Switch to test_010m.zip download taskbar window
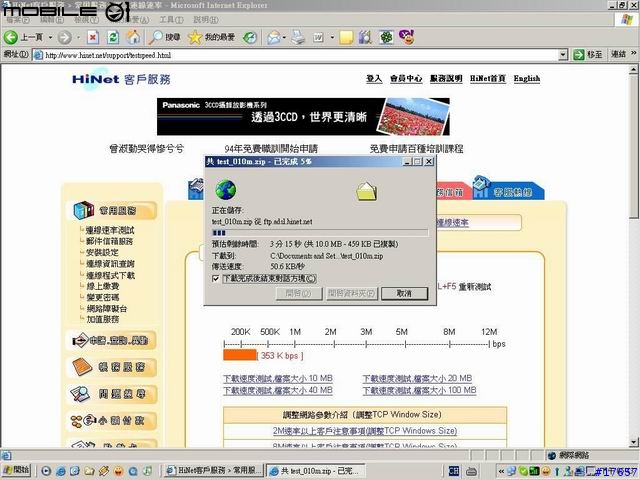This screenshot has height=480, width=640. pyautogui.click(x=315, y=471)
